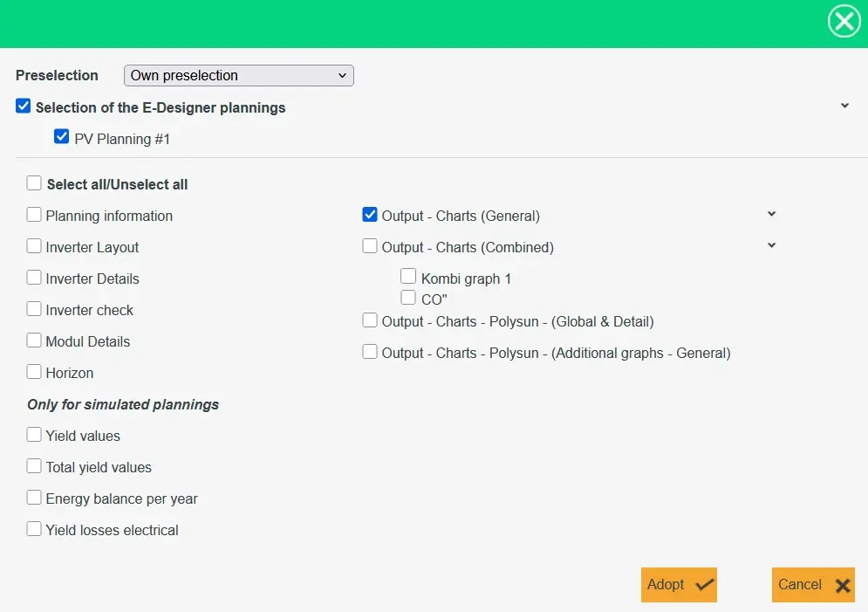Viewport: 868px width, 612px height.
Task: Expand the Output - Charts (General) chevron
Action: pyautogui.click(x=771, y=214)
